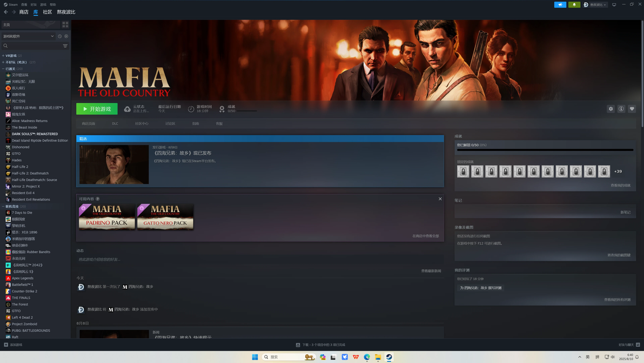Go back with the left arrow
The height and width of the screenshot is (363, 644).
(6, 12)
